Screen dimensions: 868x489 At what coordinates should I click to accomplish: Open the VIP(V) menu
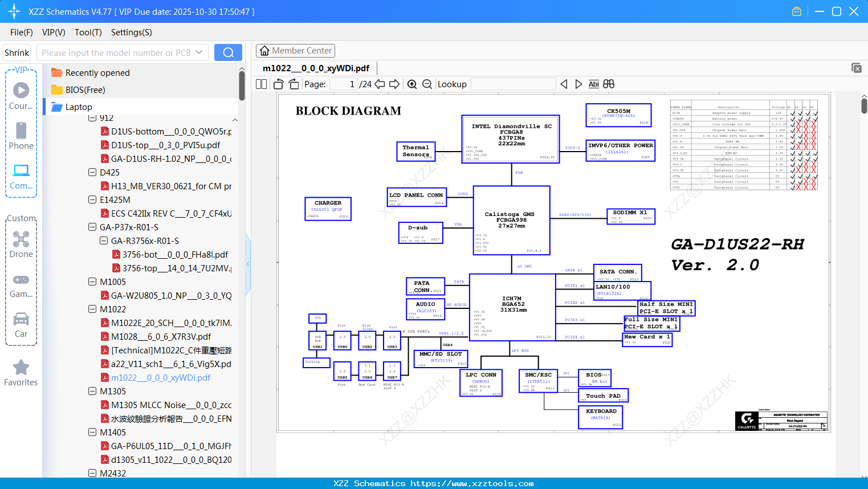pyautogui.click(x=54, y=32)
